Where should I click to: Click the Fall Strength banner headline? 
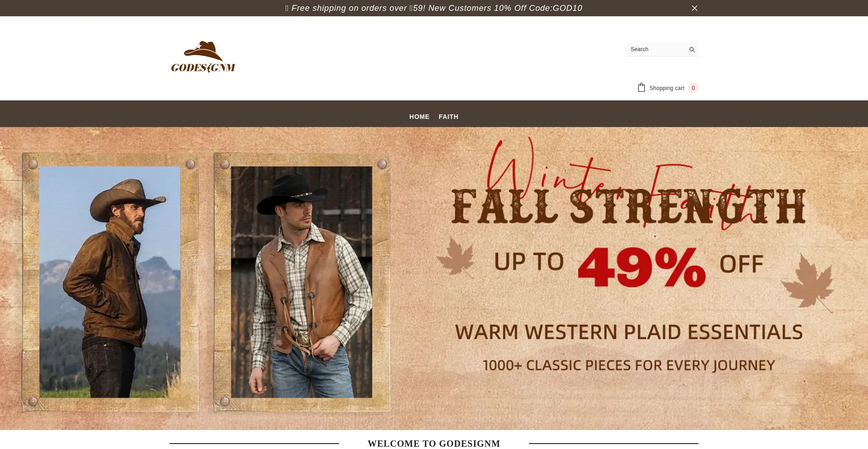[629, 207]
